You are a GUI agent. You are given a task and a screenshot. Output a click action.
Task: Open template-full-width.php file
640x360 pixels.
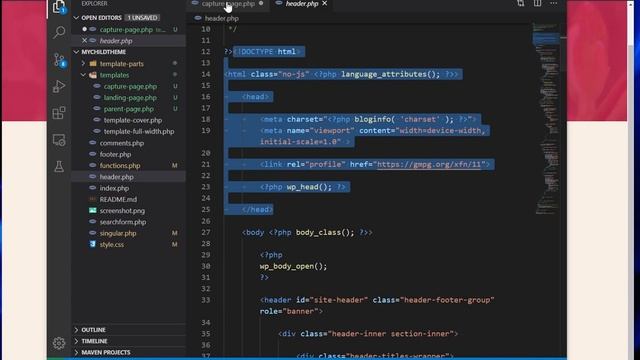tap(139, 131)
